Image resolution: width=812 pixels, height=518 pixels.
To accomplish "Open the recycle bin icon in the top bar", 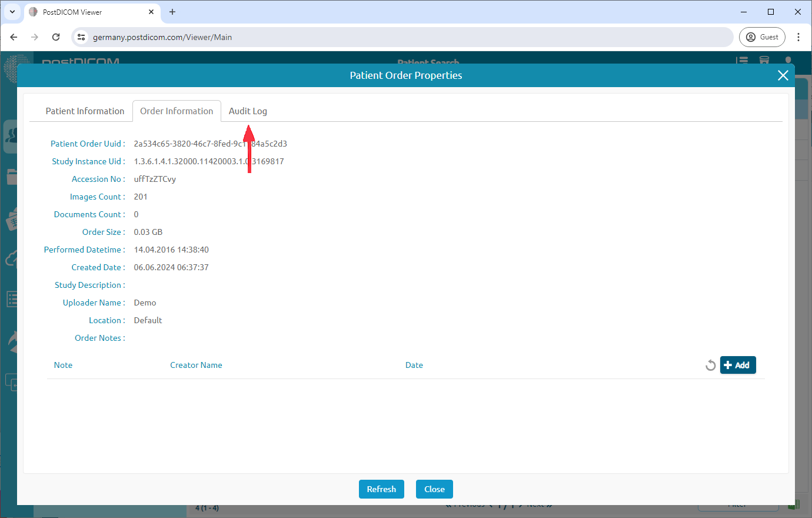I will pyautogui.click(x=764, y=61).
